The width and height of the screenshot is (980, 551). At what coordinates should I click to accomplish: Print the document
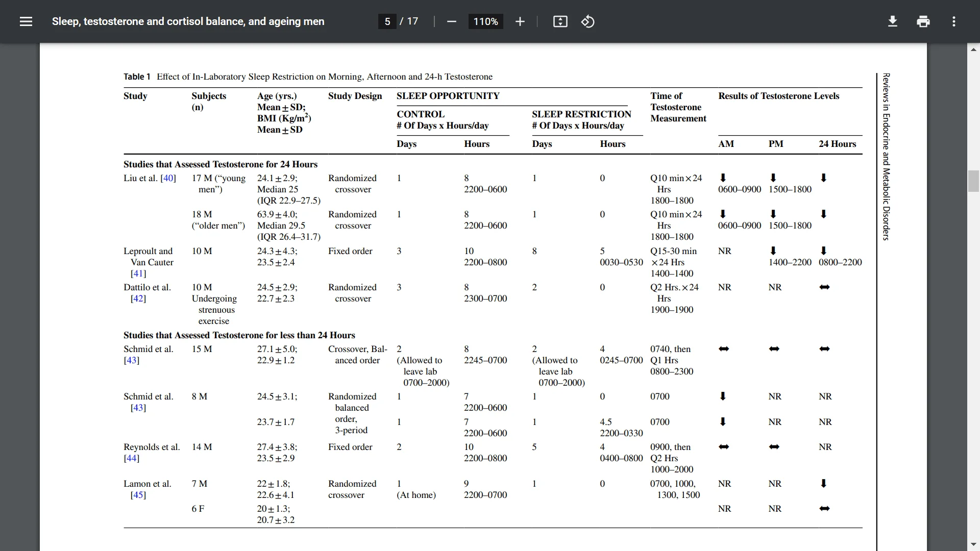[x=923, y=21]
